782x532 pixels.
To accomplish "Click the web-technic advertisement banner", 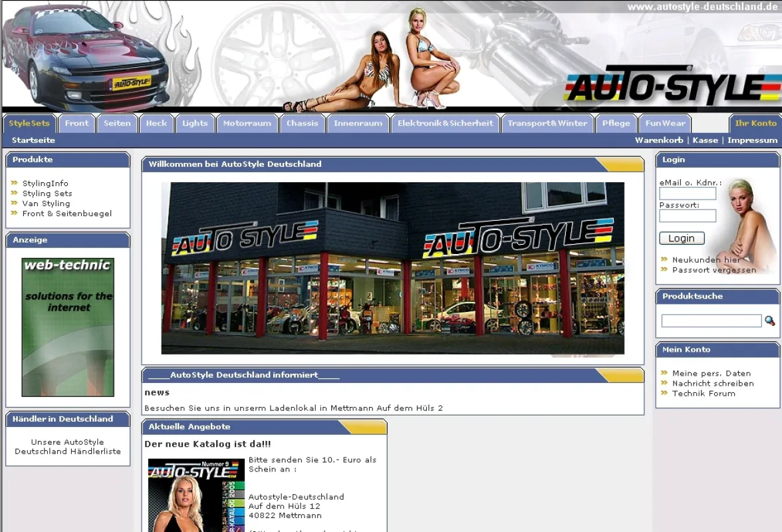I will pos(68,327).
